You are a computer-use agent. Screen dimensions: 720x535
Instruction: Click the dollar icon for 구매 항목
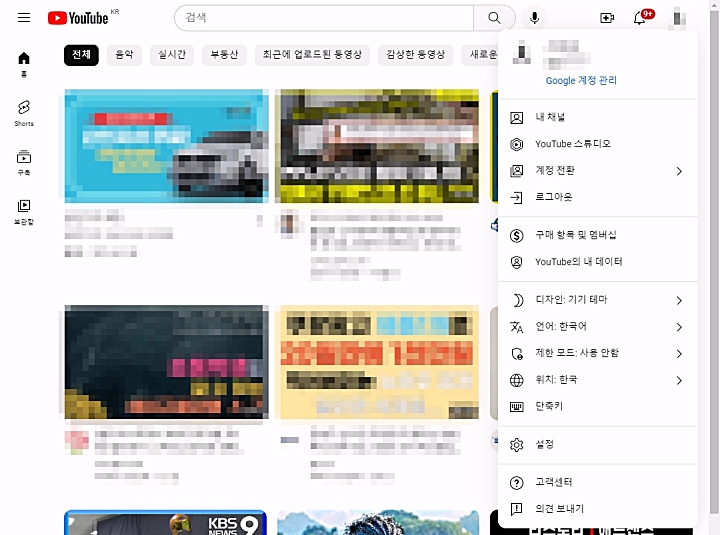517,236
